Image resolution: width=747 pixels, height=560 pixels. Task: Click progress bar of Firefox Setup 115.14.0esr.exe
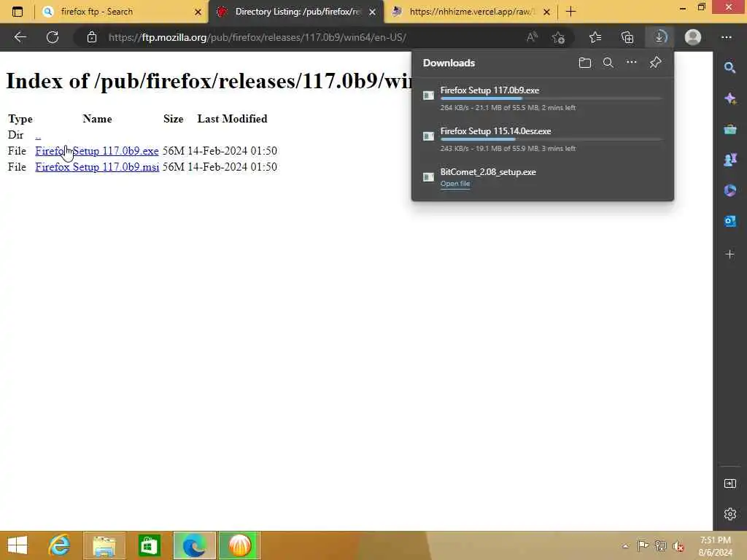(551, 139)
